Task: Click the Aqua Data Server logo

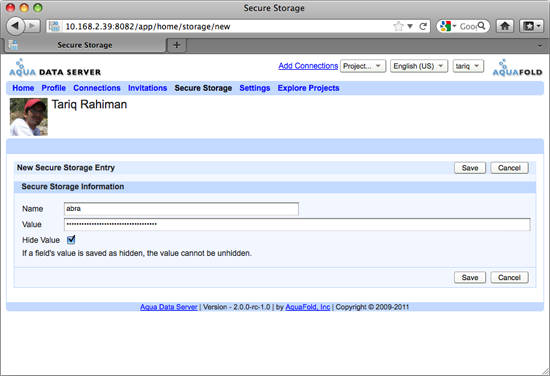Action: 55,68
